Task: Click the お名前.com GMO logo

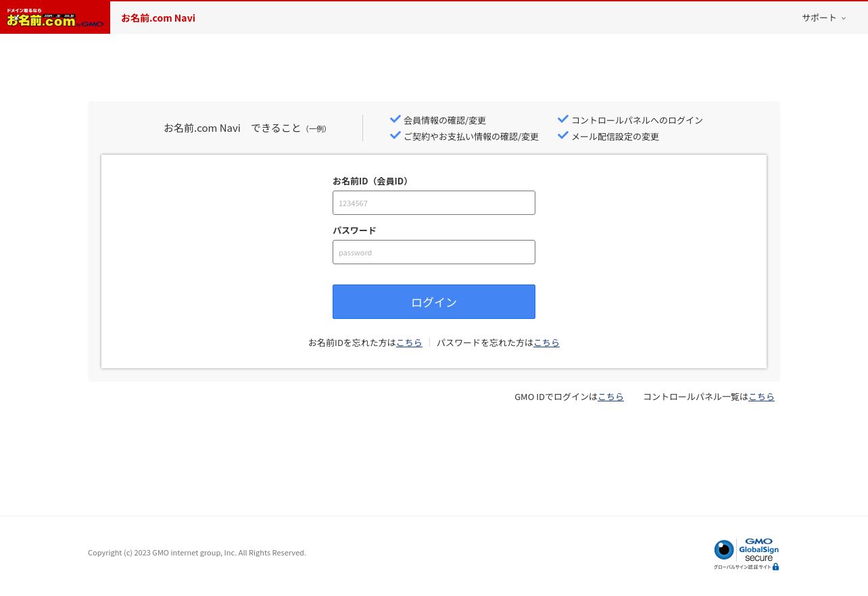Action: point(55,18)
